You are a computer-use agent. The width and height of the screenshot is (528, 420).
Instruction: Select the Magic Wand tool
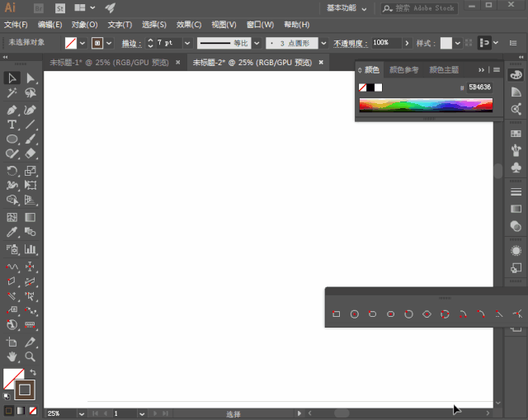(12, 92)
